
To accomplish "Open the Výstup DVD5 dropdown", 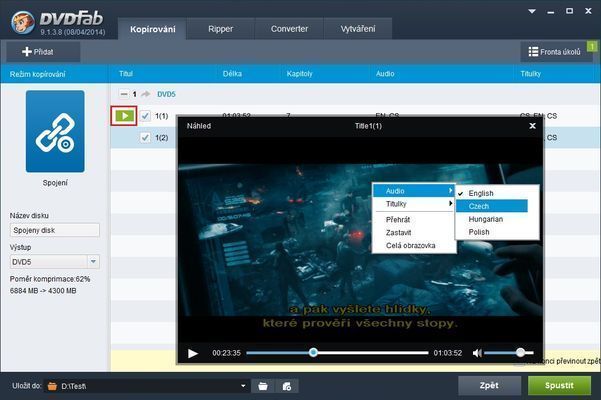I will [94, 262].
